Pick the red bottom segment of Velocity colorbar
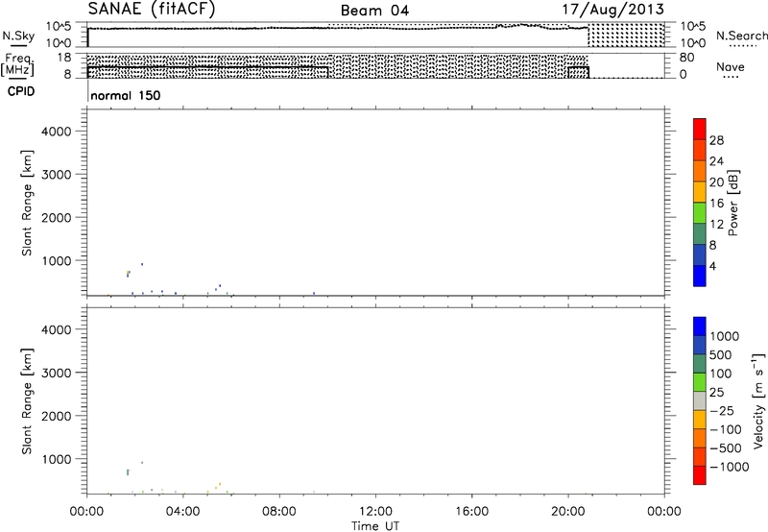The image size is (768, 532). [x=700, y=475]
